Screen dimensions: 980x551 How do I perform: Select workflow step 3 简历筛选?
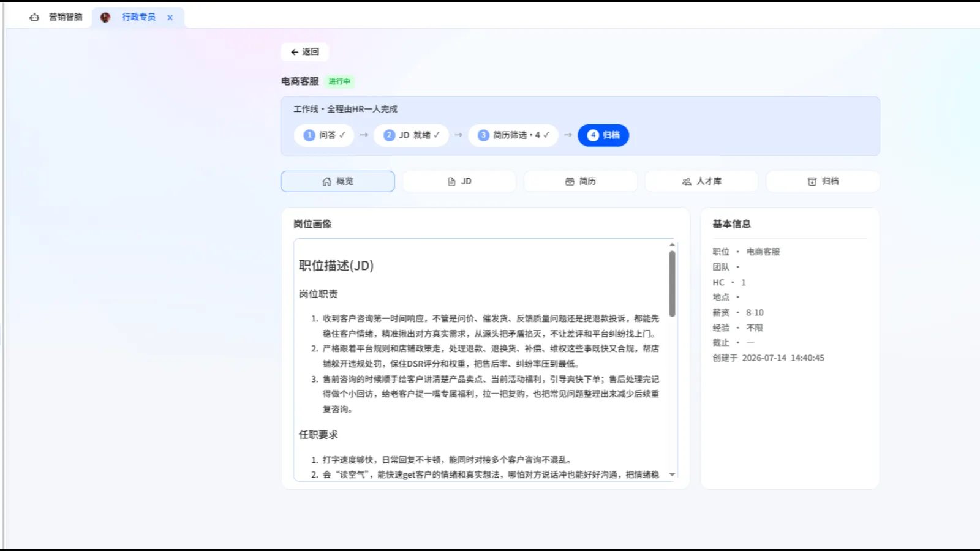513,135
